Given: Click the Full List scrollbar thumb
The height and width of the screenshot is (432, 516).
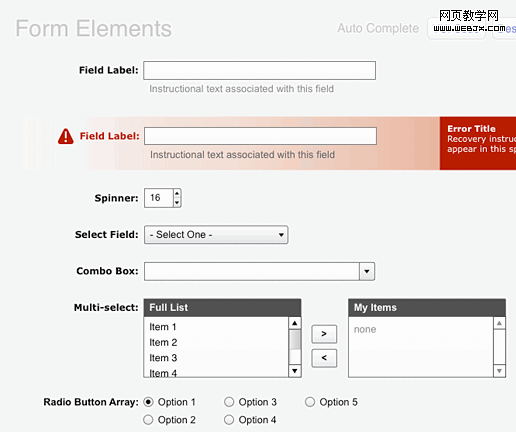Looking at the screenshot, I should click(295, 340).
